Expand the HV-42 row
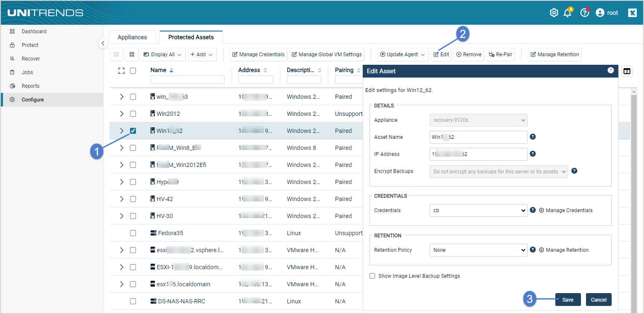This screenshot has height=314, width=644. point(121,199)
